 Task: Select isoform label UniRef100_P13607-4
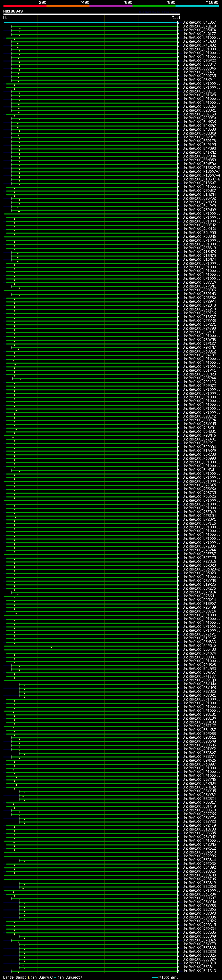click(x=201, y=175)
